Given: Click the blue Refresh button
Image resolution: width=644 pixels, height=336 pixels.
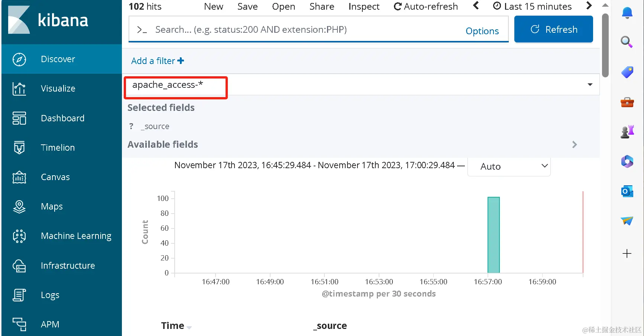Looking at the screenshot, I should tap(554, 29).
